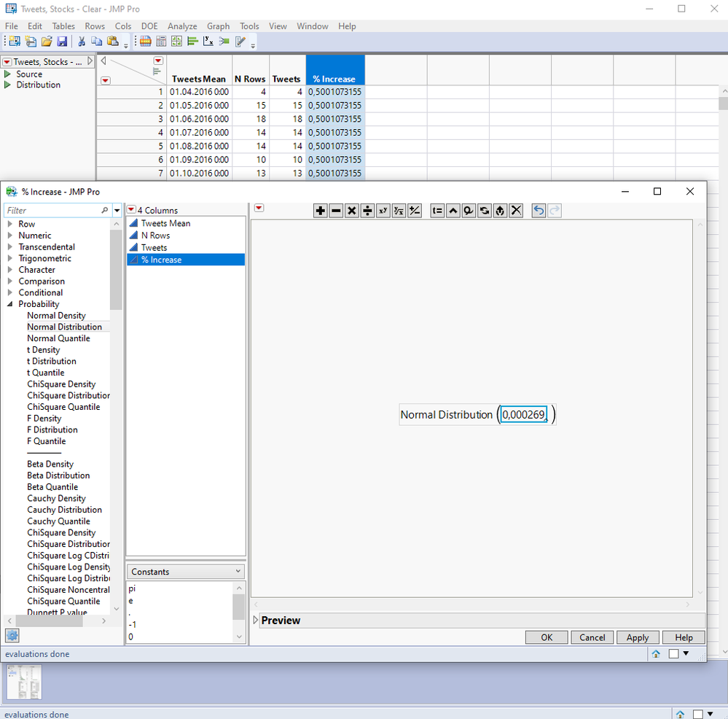
Task: Click the save icon in main toolbar
Action: [62, 42]
